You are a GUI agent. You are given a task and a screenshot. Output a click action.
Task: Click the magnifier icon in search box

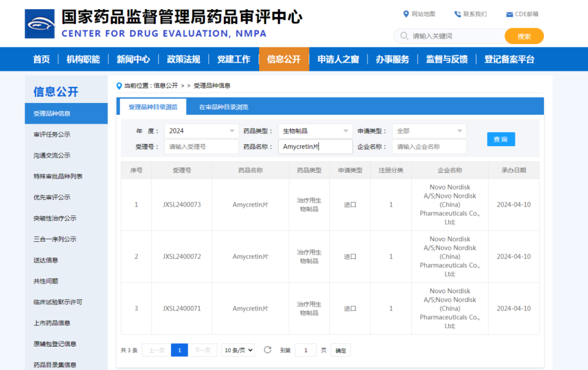click(404, 36)
